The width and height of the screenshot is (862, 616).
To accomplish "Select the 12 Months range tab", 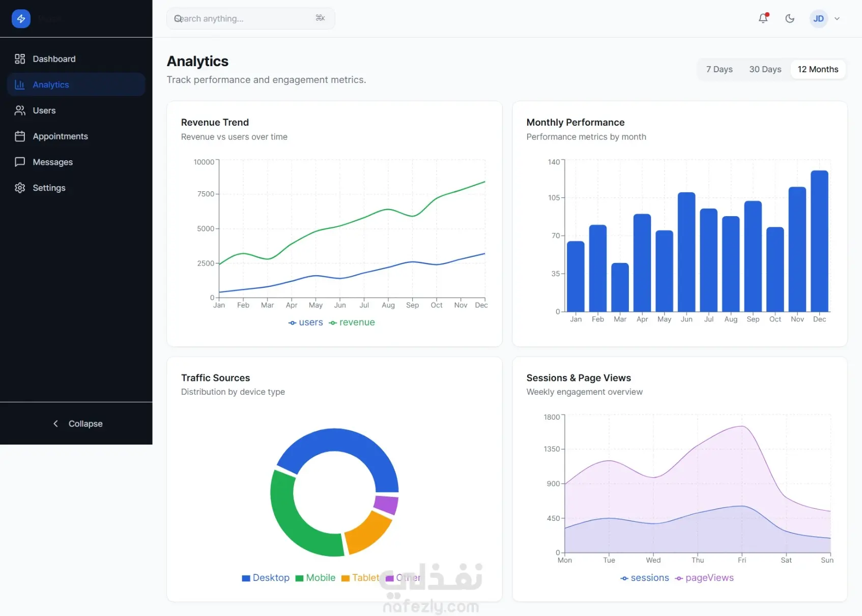I will 818,69.
